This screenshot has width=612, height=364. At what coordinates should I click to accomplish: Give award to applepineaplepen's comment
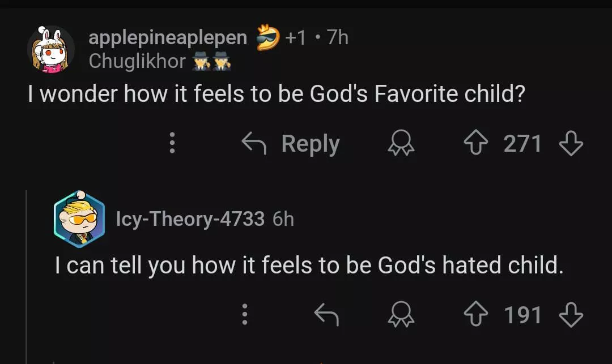[401, 144]
